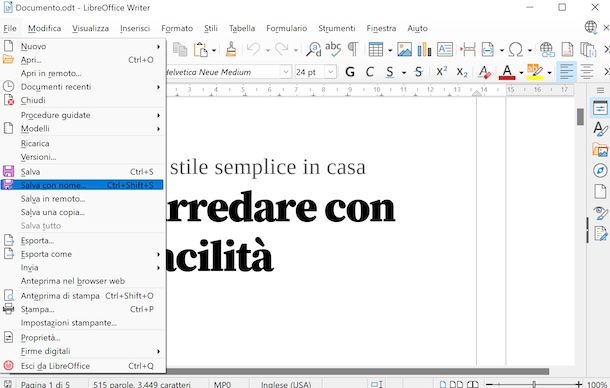Click the Undo arrow icon
This screenshot has width=610, height=388.
pos(253,49)
